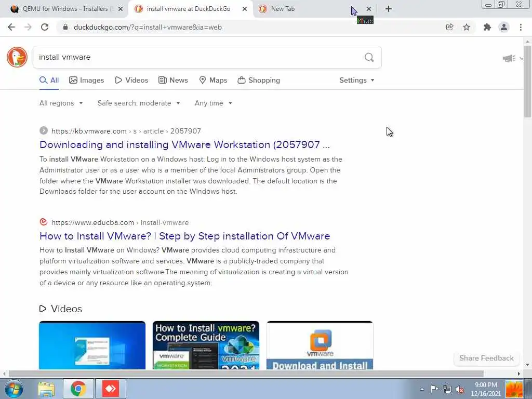Click the network tray icon

pyautogui.click(x=447, y=389)
